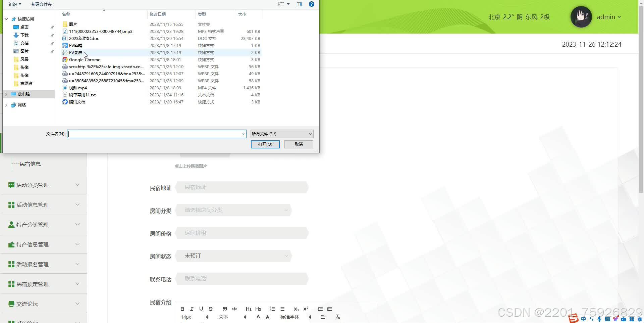Expand 交流论坛 sidebar menu
The width and height of the screenshot is (644, 323).
tap(44, 304)
